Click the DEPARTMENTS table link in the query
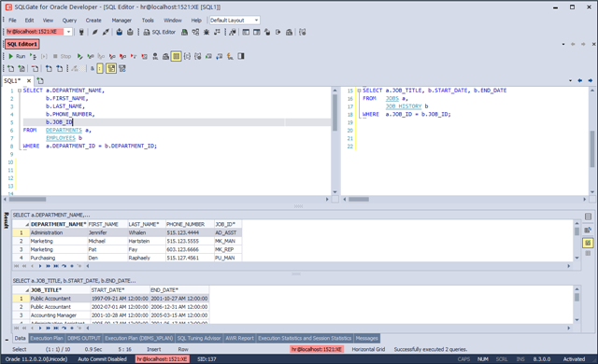The width and height of the screenshot is (598, 364). (x=64, y=131)
